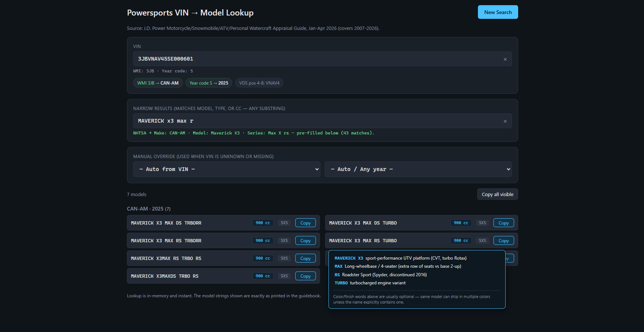Click the 7 models count text
The width and height of the screenshot is (644, 332).
click(137, 195)
